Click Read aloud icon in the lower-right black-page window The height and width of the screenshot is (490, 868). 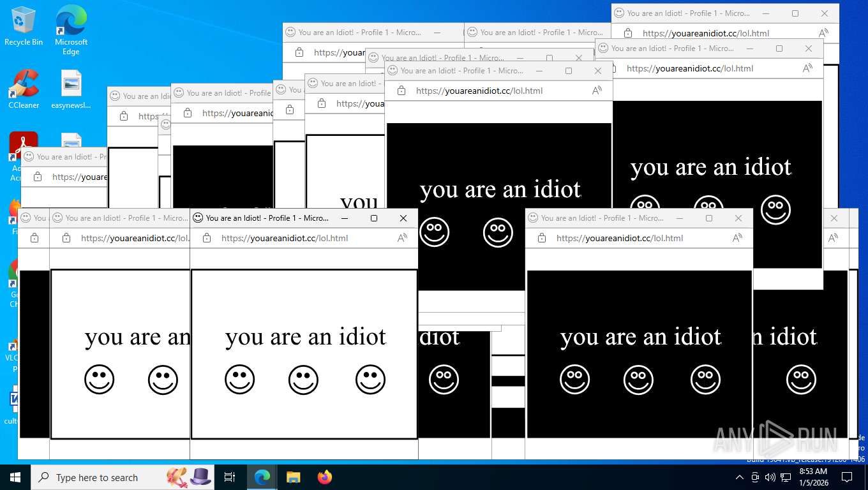(737, 238)
